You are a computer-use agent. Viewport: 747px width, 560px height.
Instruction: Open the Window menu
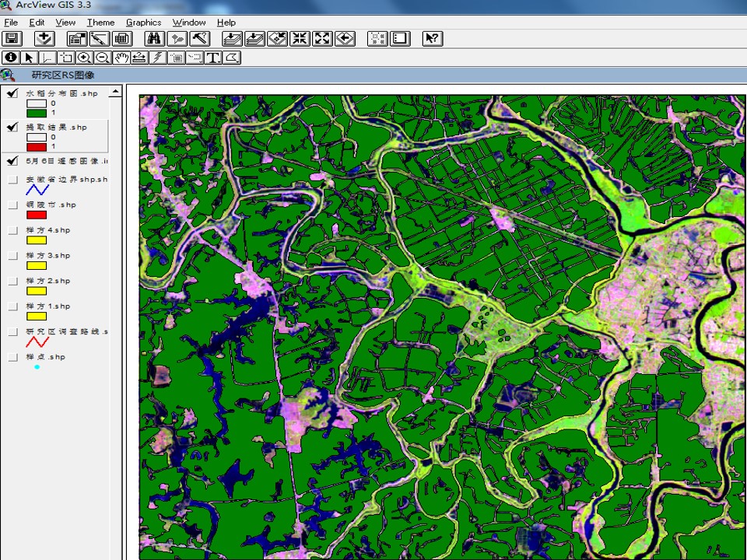[x=188, y=23]
